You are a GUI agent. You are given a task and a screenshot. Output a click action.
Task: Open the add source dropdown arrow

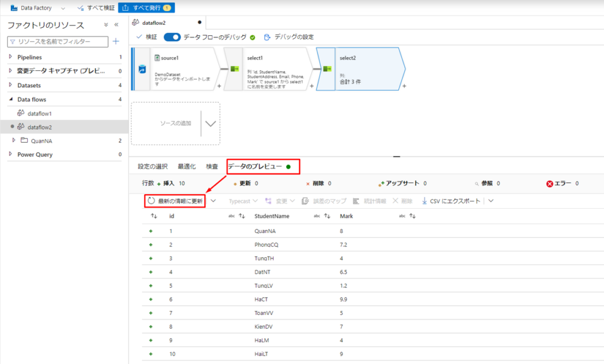click(210, 124)
